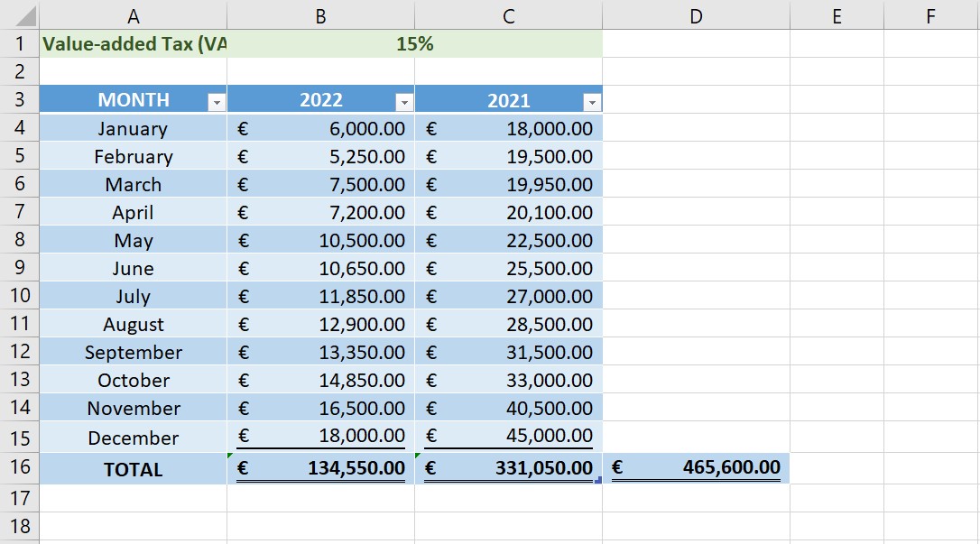The image size is (980, 544).
Task: Select the 5,250.00 February 2022 value
Action: tap(320, 155)
